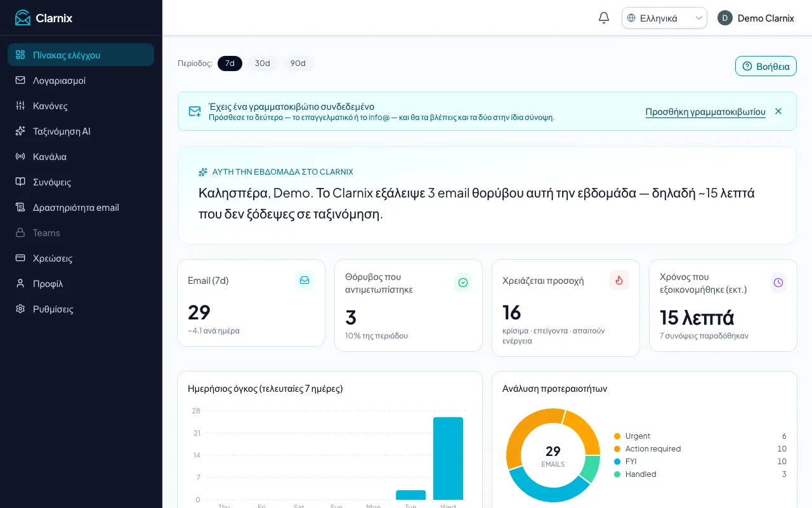This screenshot has width=812, height=508.
Task: Click the globe icon in language selector
Action: (631, 18)
